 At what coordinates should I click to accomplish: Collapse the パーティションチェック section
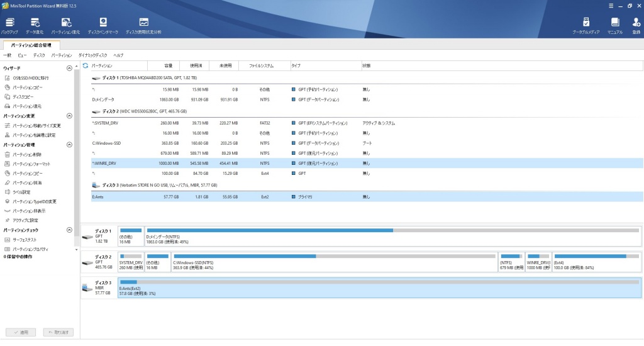[69, 230]
